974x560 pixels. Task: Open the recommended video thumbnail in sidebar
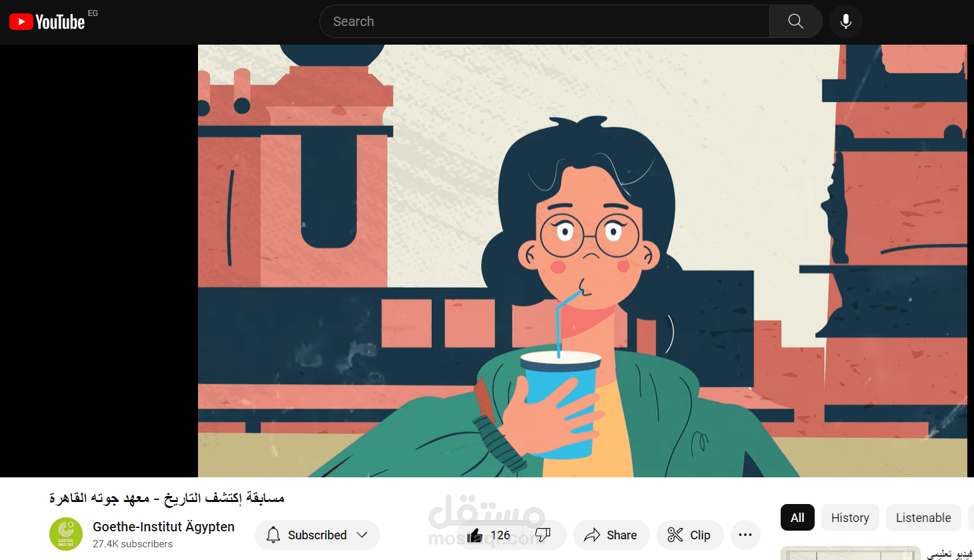850,553
